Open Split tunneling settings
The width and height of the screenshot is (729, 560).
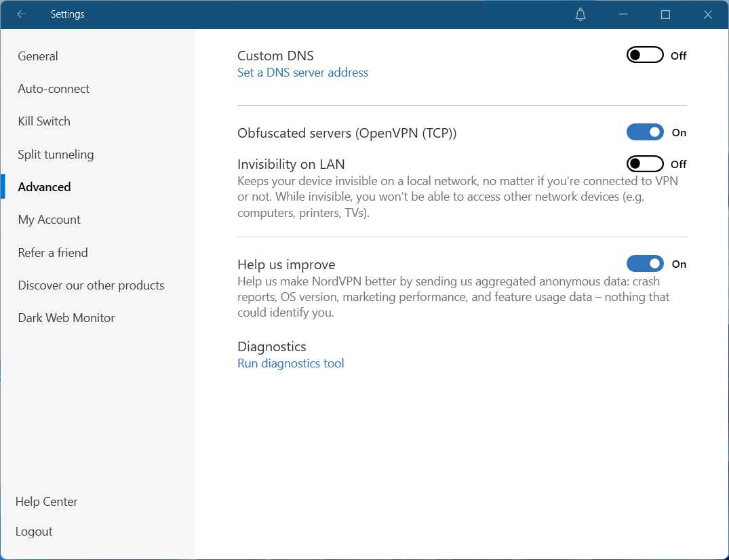pyautogui.click(x=56, y=155)
